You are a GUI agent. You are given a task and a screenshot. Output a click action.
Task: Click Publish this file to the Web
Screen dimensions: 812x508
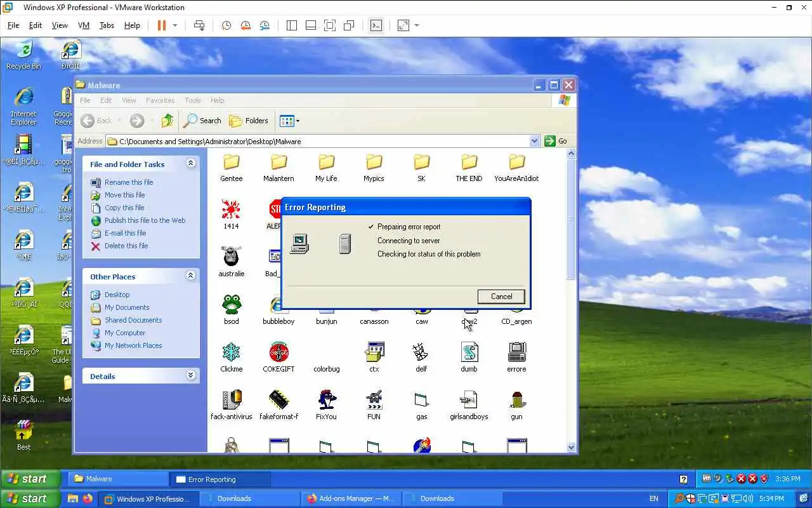[x=145, y=220]
